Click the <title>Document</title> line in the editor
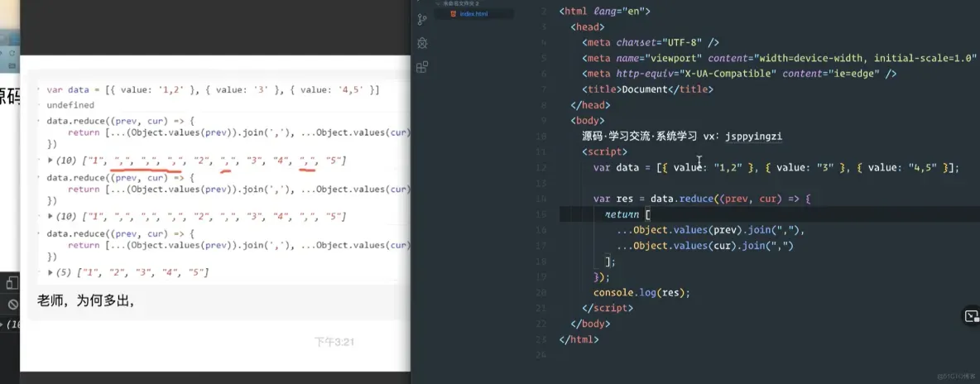 pyautogui.click(x=647, y=89)
